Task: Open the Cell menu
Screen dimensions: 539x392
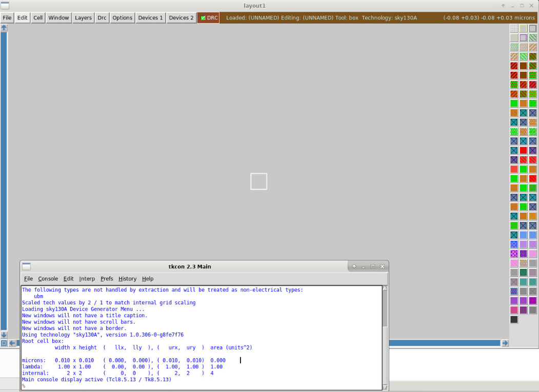Action: 38,17
